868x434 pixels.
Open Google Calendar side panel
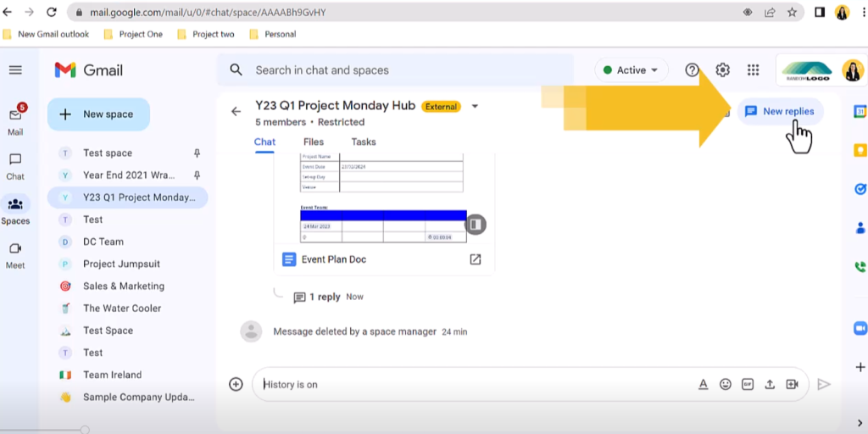860,111
